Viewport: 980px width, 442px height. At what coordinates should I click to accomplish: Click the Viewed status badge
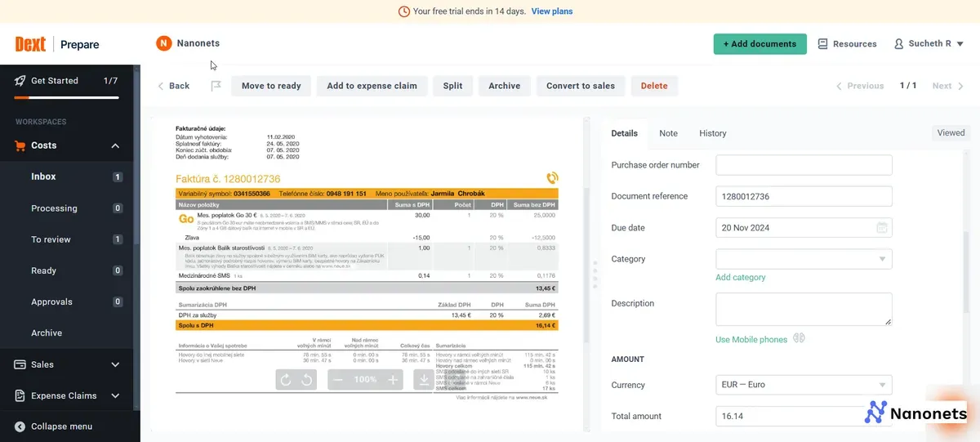(x=951, y=132)
